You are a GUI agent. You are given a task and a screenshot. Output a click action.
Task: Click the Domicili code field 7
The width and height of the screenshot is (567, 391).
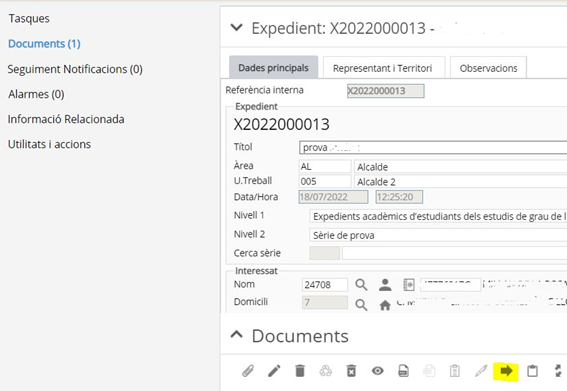tap(325, 302)
